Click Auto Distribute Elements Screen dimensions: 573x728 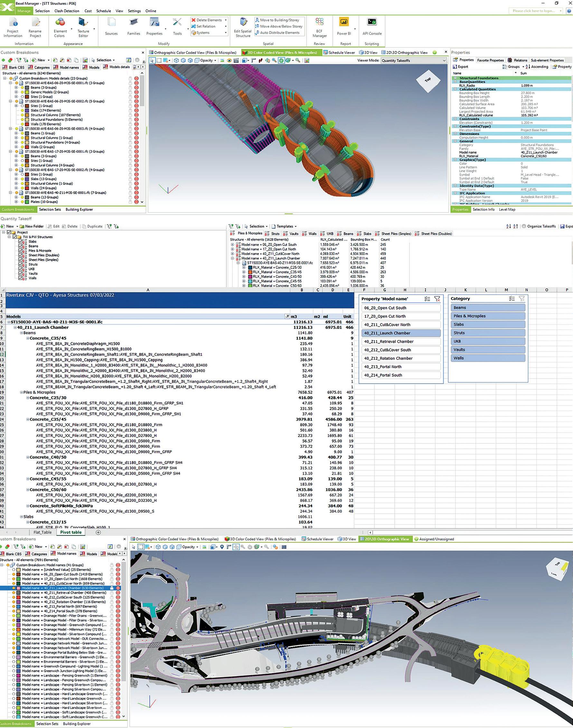tap(277, 33)
